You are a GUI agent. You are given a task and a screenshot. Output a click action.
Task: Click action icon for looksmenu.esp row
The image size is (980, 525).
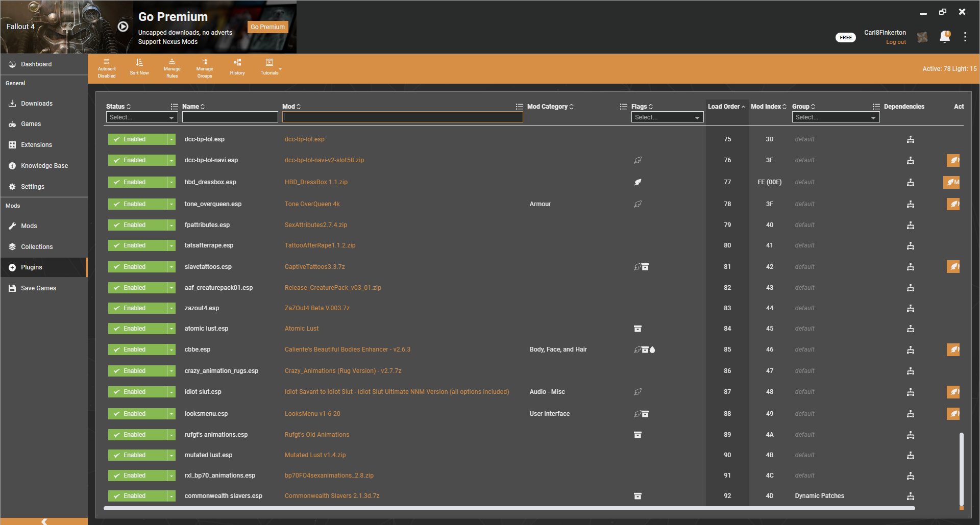(x=953, y=414)
